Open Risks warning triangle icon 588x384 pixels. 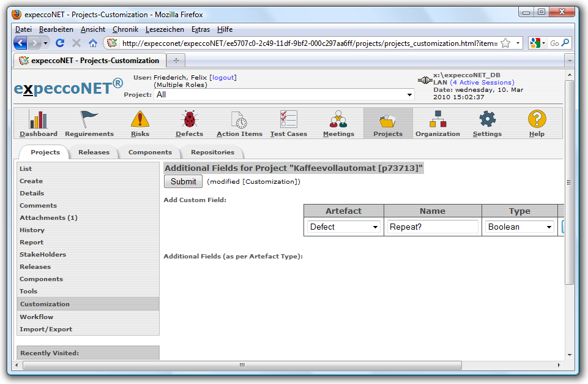click(x=140, y=119)
